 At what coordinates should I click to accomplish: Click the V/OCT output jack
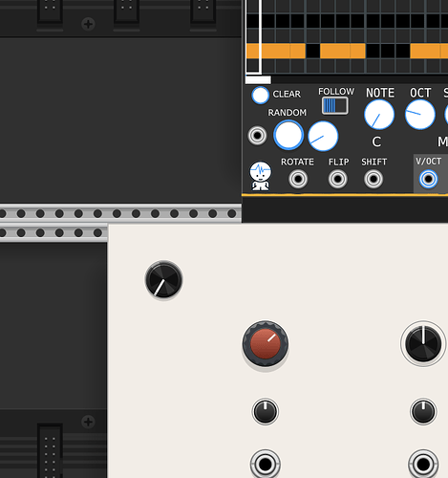coord(428,179)
